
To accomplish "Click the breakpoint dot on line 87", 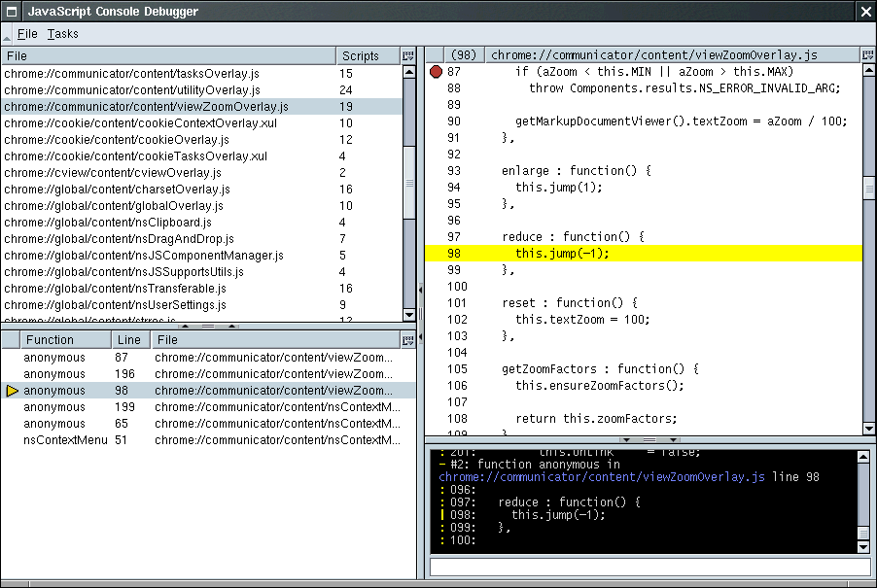I will pos(436,72).
